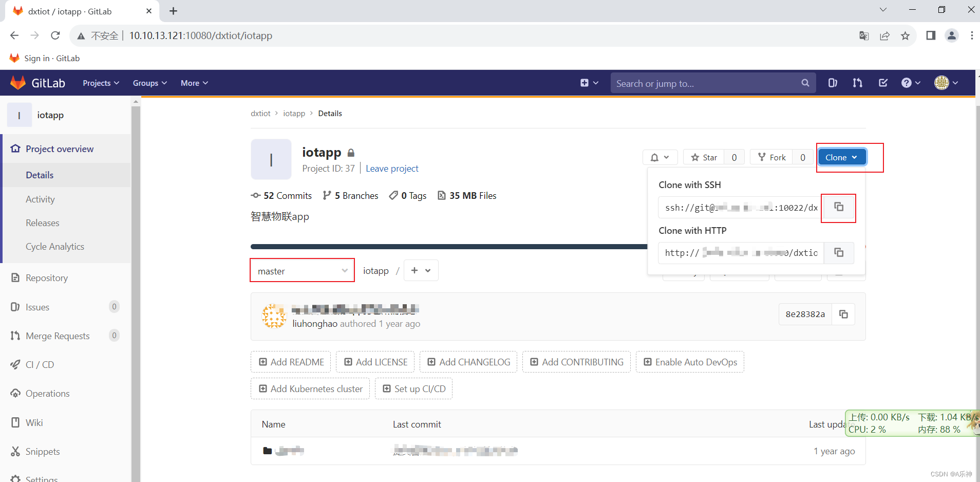The width and height of the screenshot is (980, 482).
Task: Copy the HTTP clone URL
Action: (839, 252)
